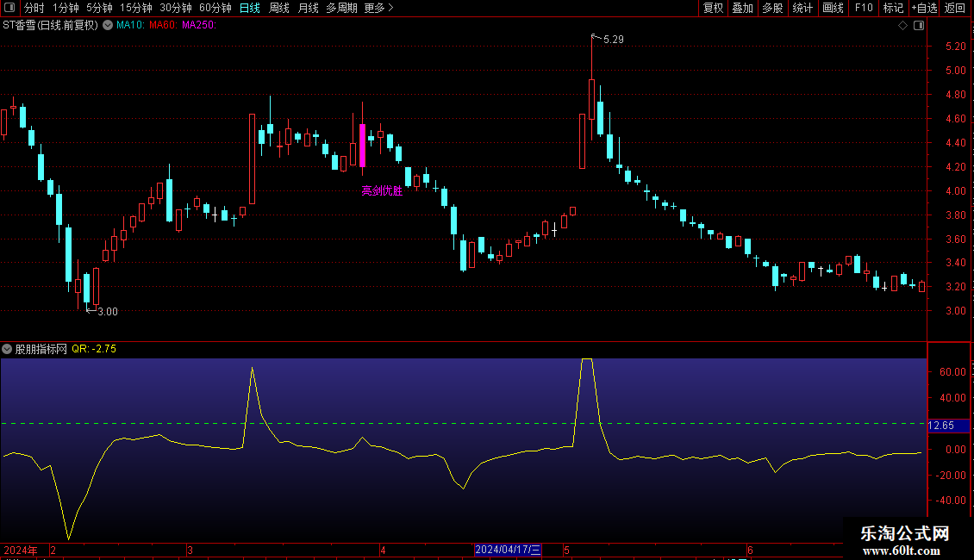Click the ST香雪 stock title
This screenshot has height=560, width=974.
click(50, 26)
